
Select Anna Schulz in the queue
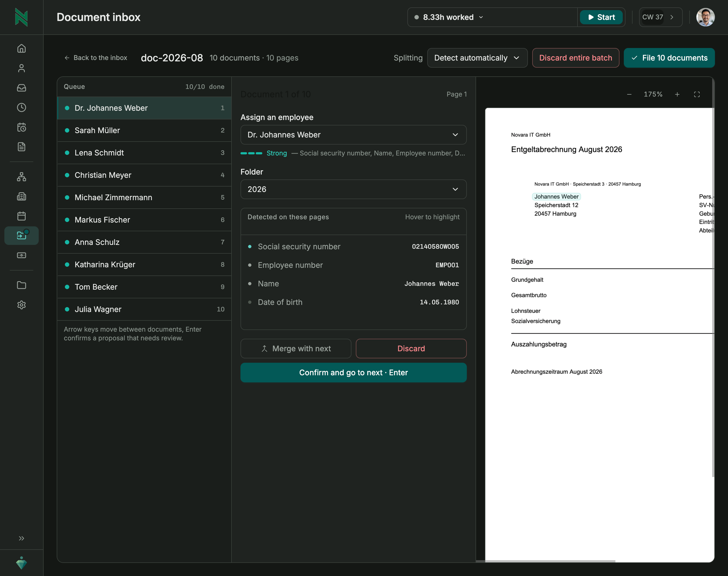144,242
